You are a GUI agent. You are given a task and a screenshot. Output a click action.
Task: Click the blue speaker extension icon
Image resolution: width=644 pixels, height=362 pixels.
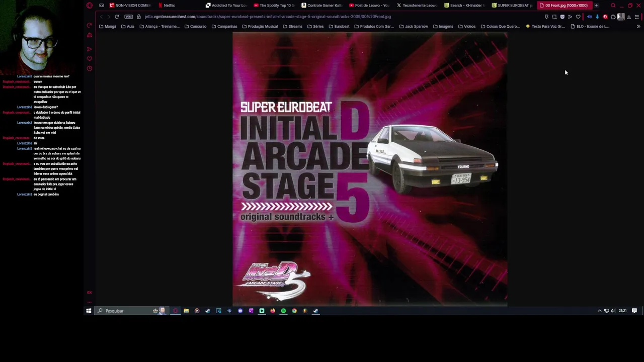tap(589, 17)
